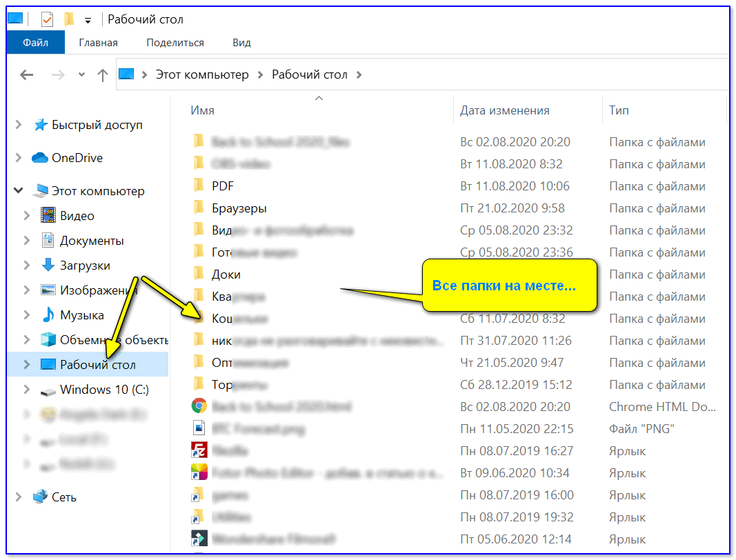This screenshot has width=736, height=560.
Task: Switch to the Вид ribbon tab
Action: 241,43
